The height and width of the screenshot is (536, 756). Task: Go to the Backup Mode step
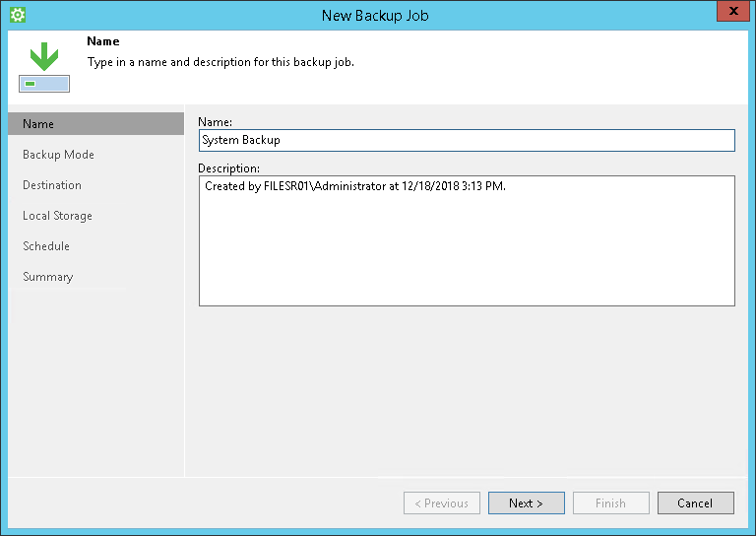pos(58,155)
